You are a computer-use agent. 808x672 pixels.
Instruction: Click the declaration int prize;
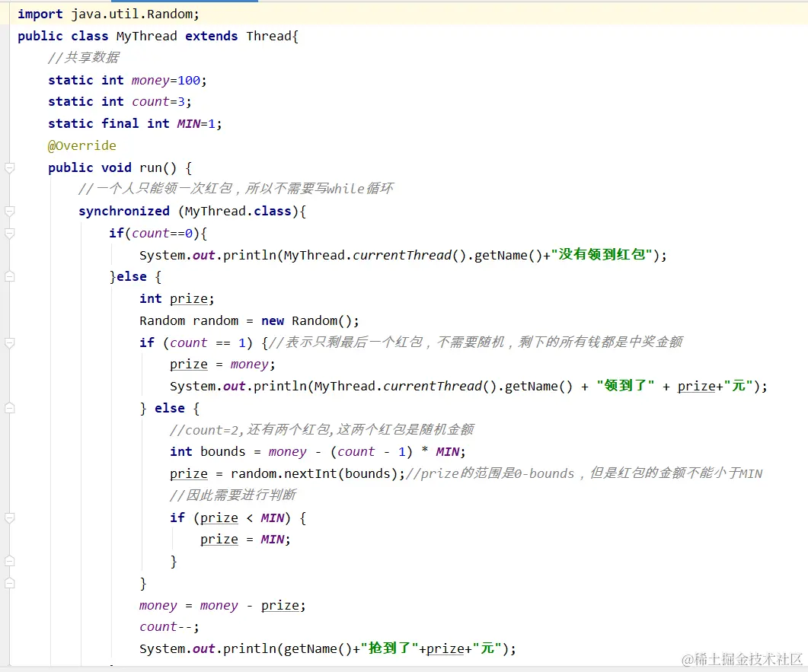click(x=177, y=299)
